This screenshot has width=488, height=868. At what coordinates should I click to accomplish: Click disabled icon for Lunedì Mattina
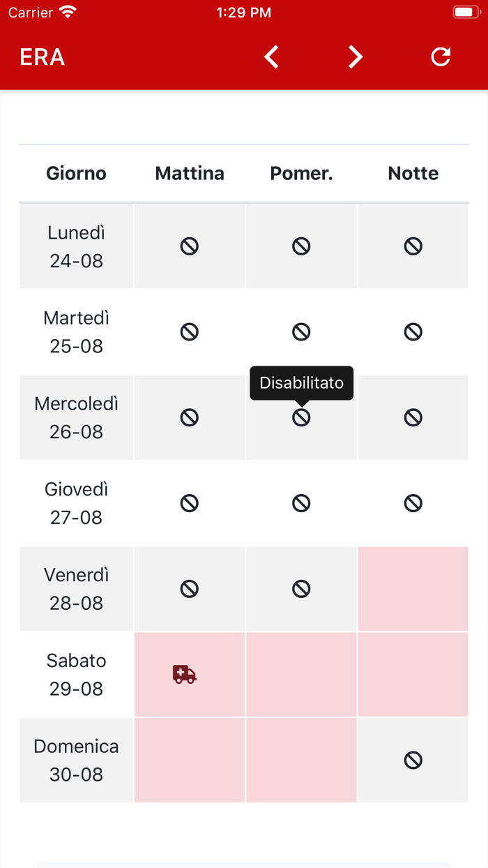tap(190, 246)
